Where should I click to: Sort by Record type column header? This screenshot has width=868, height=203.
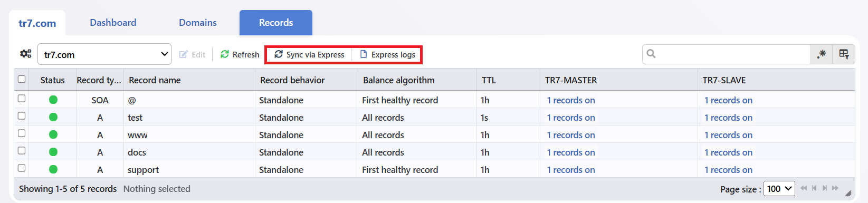[x=100, y=80]
